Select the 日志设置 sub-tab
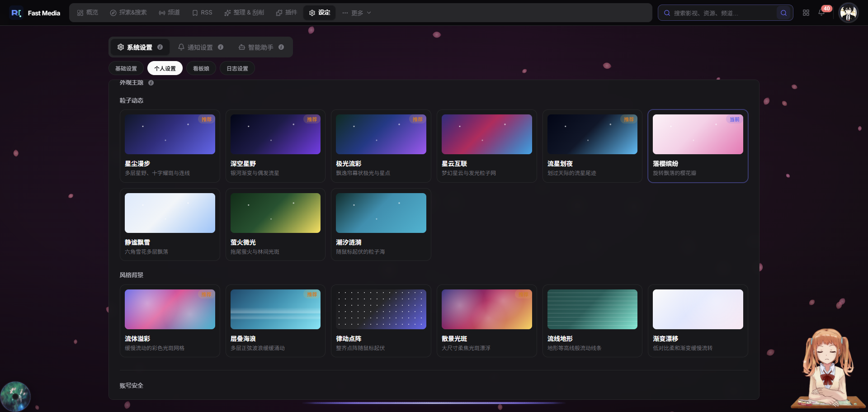Viewport: 868px width, 412px height. point(237,68)
